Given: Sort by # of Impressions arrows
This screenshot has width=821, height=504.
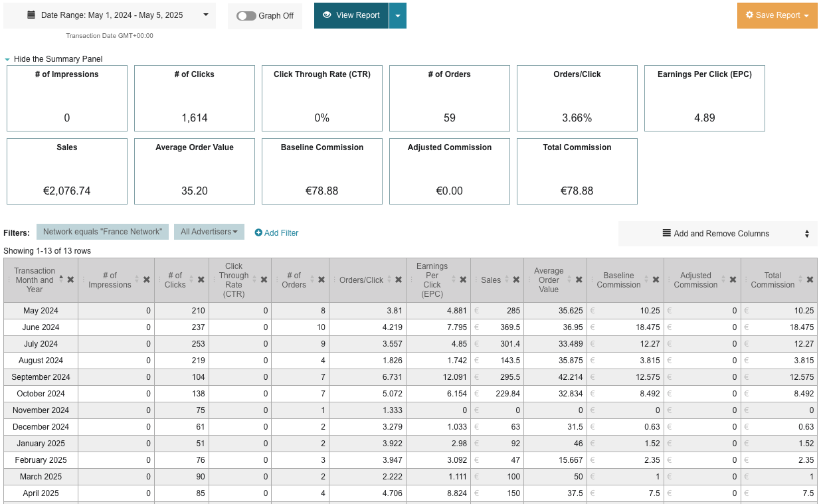Looking at the screenshot, I should click(x=137, y=280).
